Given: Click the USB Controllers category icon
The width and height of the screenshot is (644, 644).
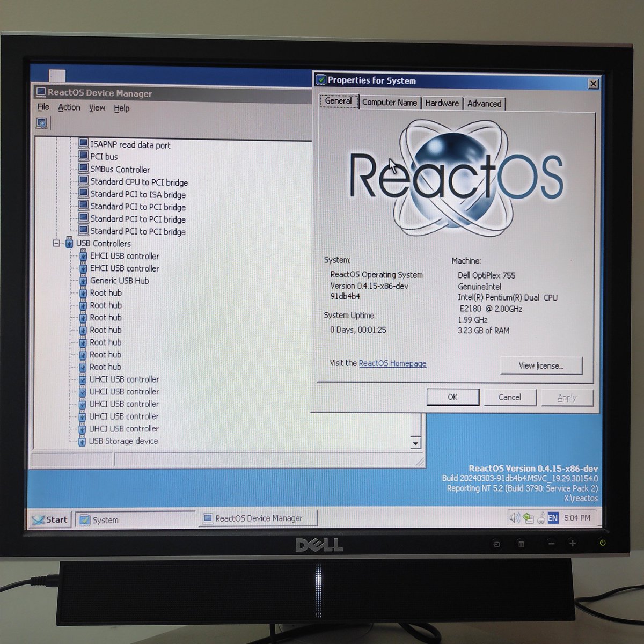Looking at the screenshot, I should point(69,243).
